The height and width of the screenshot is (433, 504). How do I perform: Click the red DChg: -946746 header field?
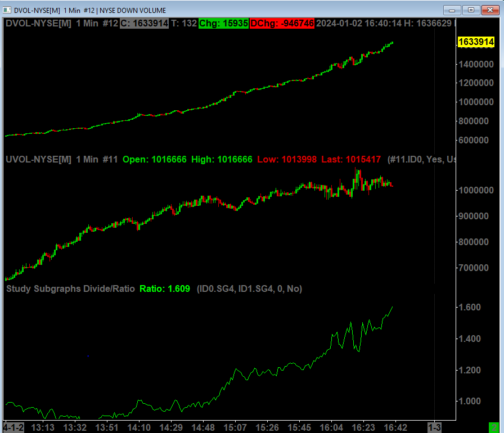pos(282,24)
